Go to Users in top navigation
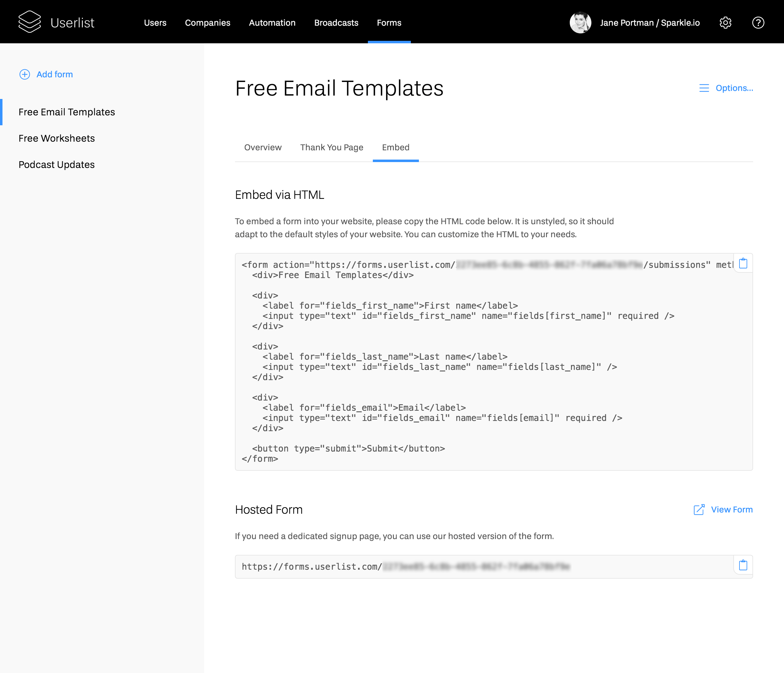Screen dimensions: 784x673 point(155,23)
